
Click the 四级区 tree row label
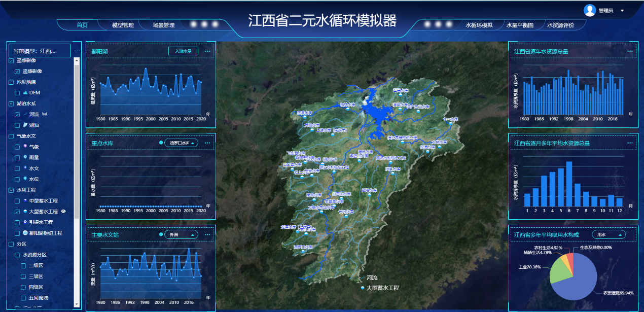35,287
